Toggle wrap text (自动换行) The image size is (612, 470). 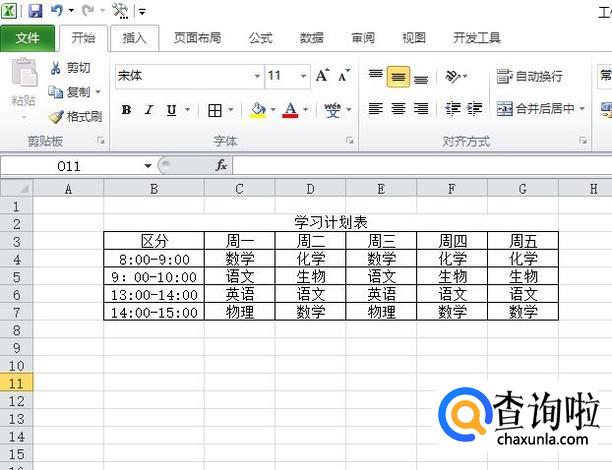(x=530, y=76)
